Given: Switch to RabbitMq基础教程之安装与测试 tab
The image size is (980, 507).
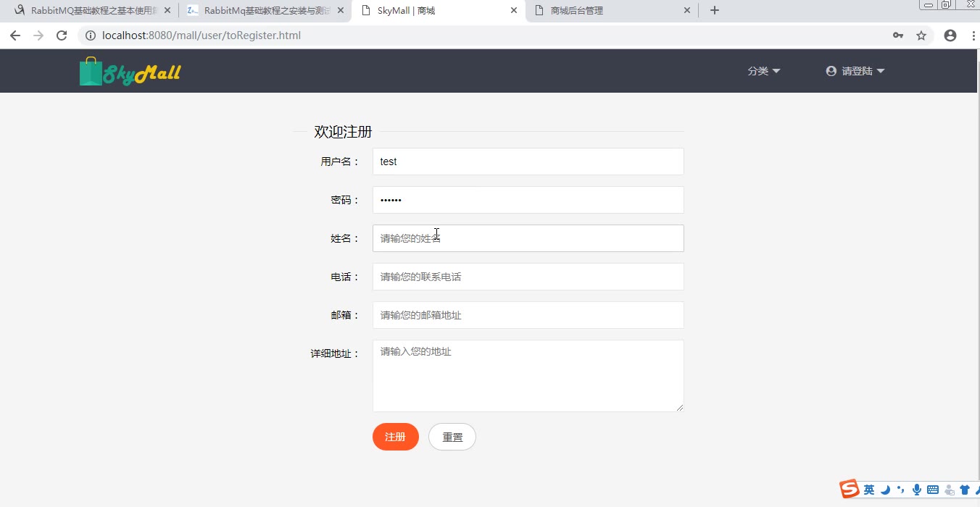Looking at the screenshot, I should click(x=265, y=10).
